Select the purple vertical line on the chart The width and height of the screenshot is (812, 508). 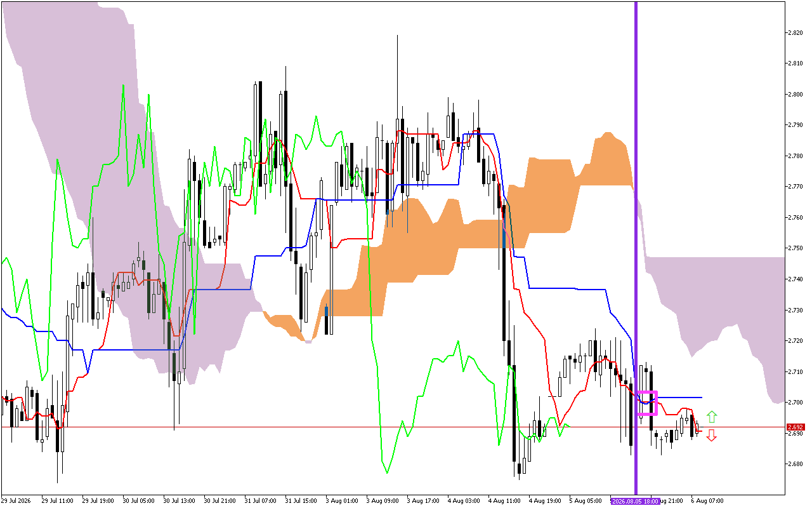click(x=636, y=248)
